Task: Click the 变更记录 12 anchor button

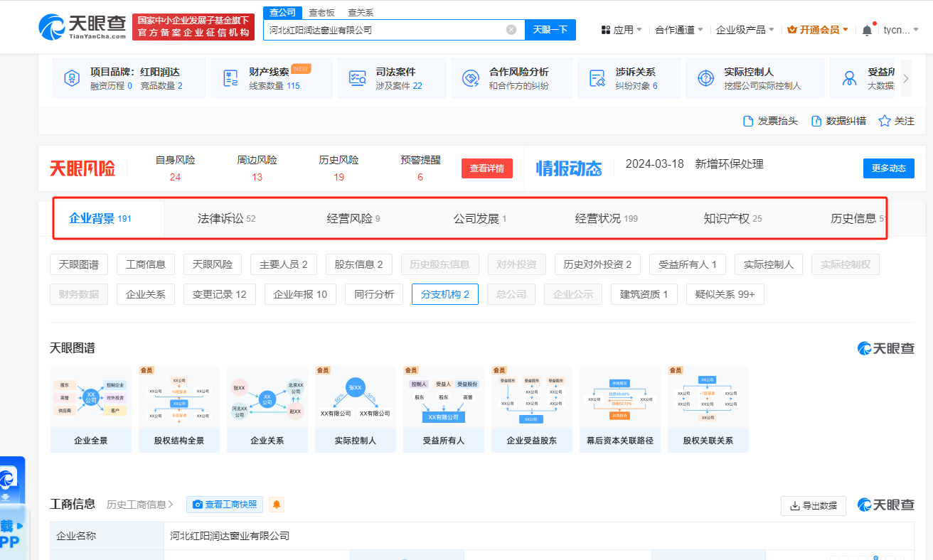Action: [220, 294]
